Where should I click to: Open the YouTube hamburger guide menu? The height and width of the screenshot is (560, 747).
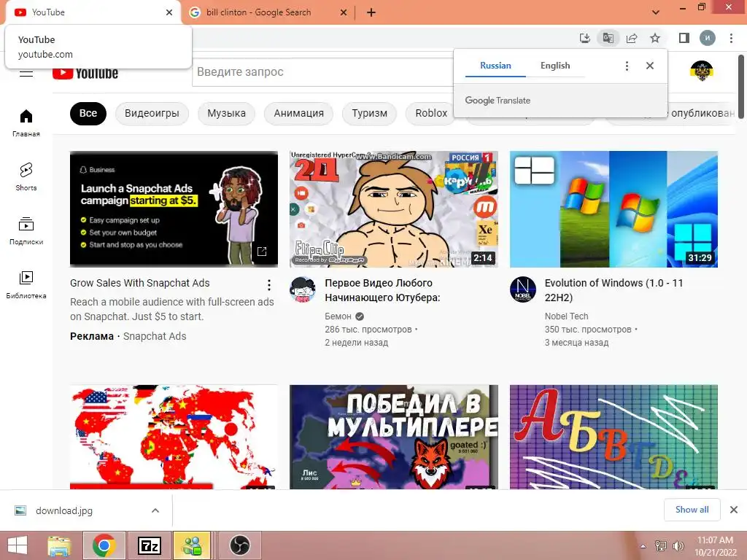click(26, 74)
